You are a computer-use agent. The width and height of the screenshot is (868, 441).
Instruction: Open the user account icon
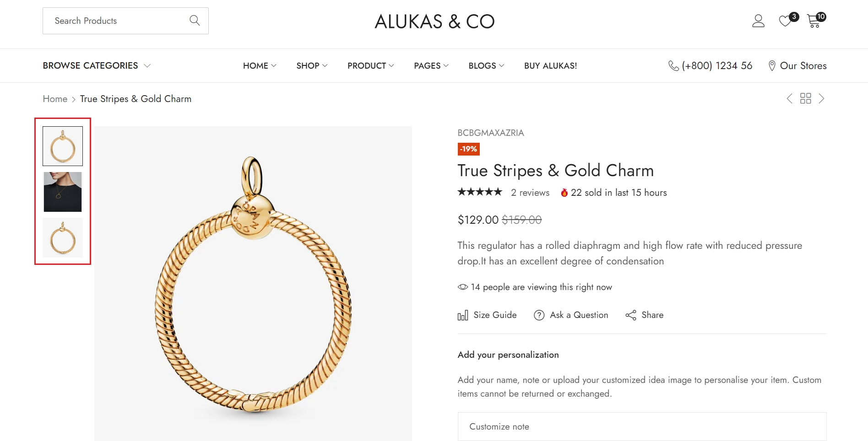758,21
